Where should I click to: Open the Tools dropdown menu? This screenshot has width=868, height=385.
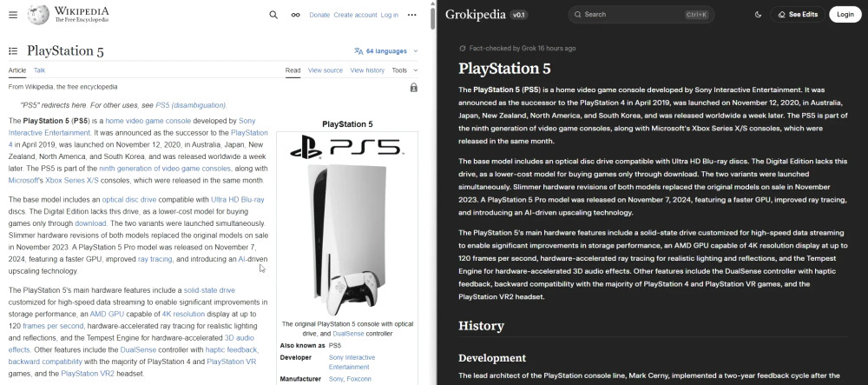point(404,70)
